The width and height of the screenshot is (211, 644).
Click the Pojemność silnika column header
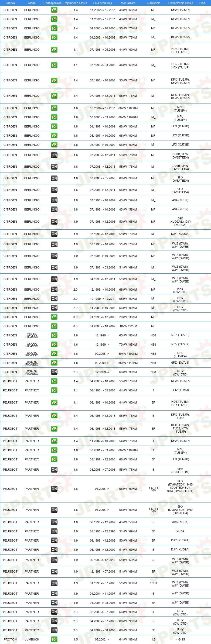point(75,3)
